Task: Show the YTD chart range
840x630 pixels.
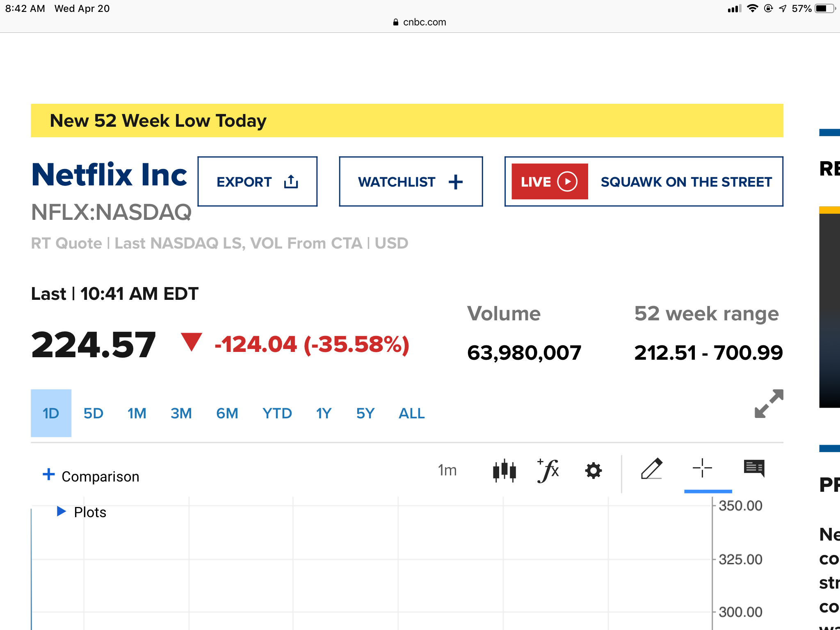Action: [277, 413]
